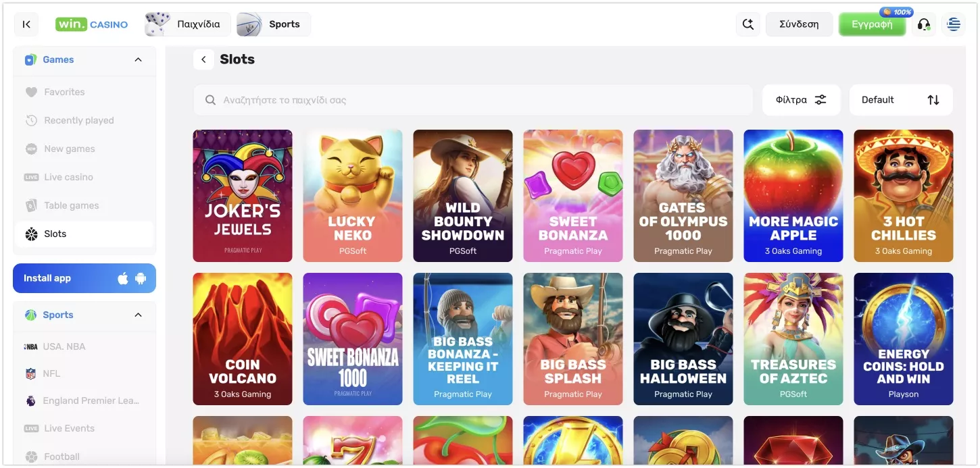
Task: Click the Premier League lion icon
Action: [31, 400]
